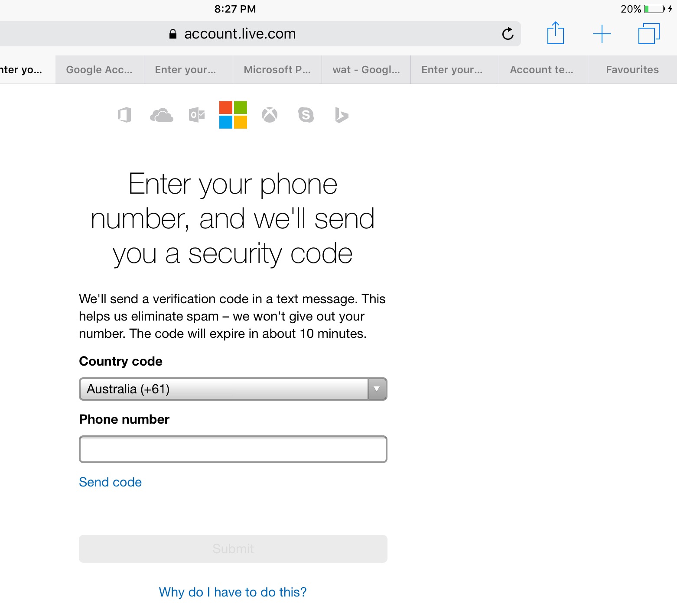This screenshot has height=616, width=677.
Task: Switch to the Microsoft P... tab
Action: (x=277, y=70)
